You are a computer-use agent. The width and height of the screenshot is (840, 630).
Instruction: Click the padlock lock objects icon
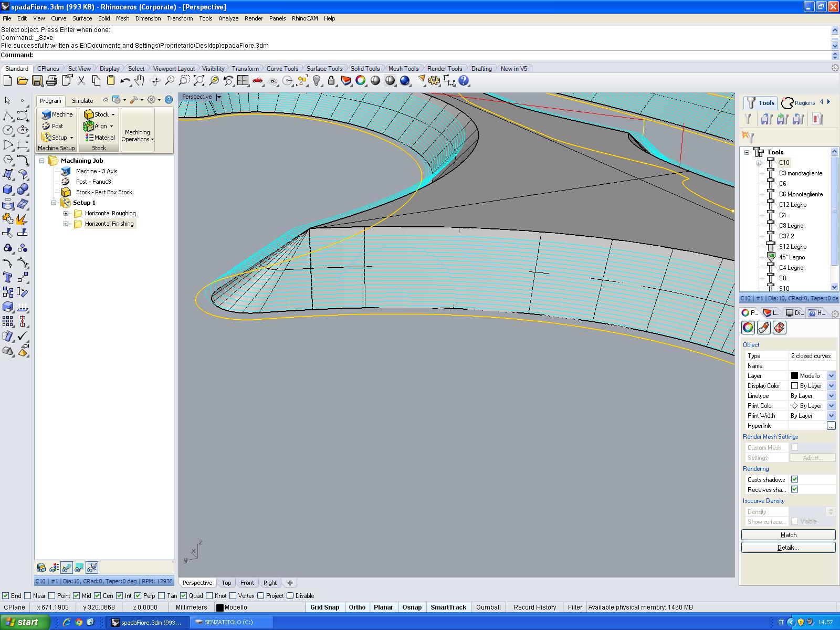(x=331, y=80)
